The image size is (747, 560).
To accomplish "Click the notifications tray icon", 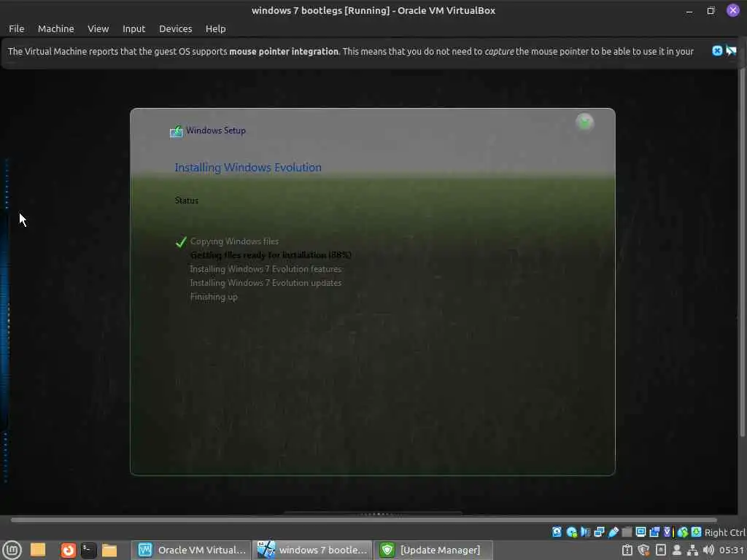I will click(627, 550).
